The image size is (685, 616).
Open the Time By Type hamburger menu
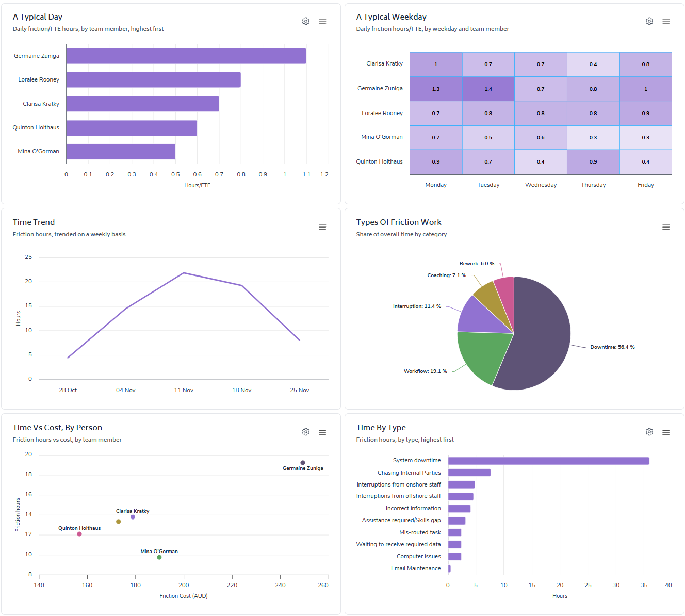tap(666, 432)
